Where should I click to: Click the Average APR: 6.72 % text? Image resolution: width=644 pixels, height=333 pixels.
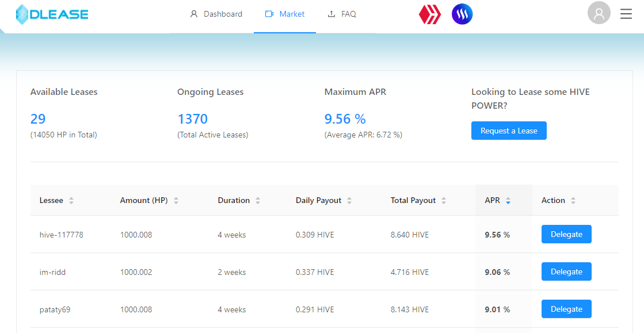363,135
